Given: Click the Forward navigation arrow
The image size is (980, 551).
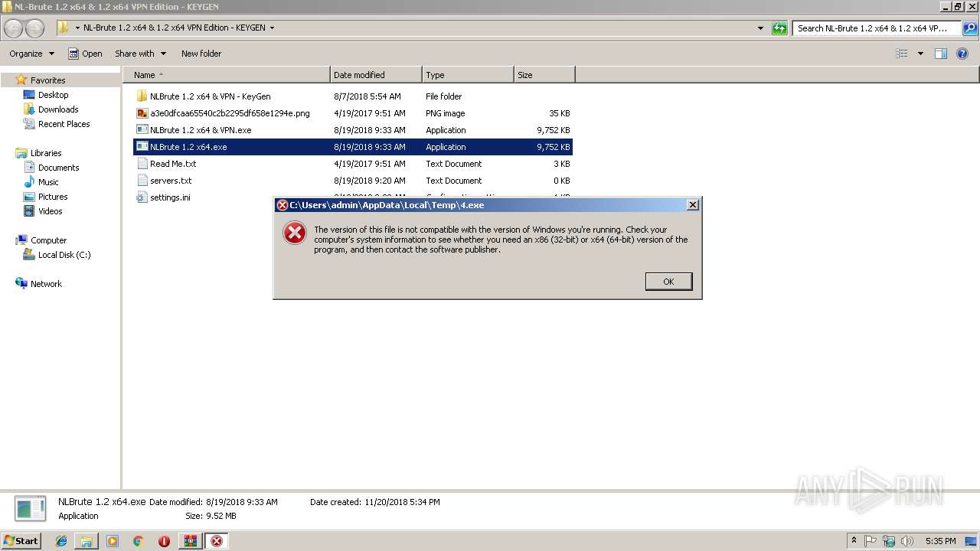Looking at the screenshot, I should click(x=35, y=28).
